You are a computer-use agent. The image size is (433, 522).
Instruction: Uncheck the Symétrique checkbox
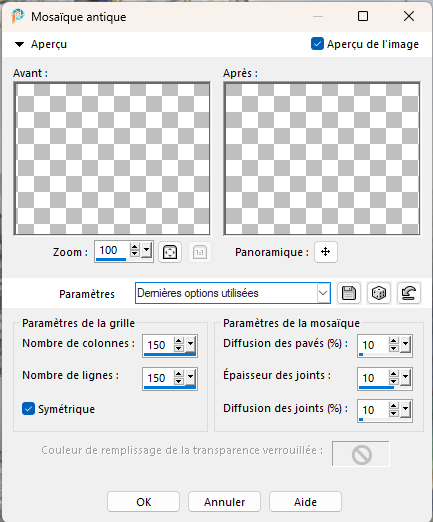pyautogui.click(x=28, y=409)
